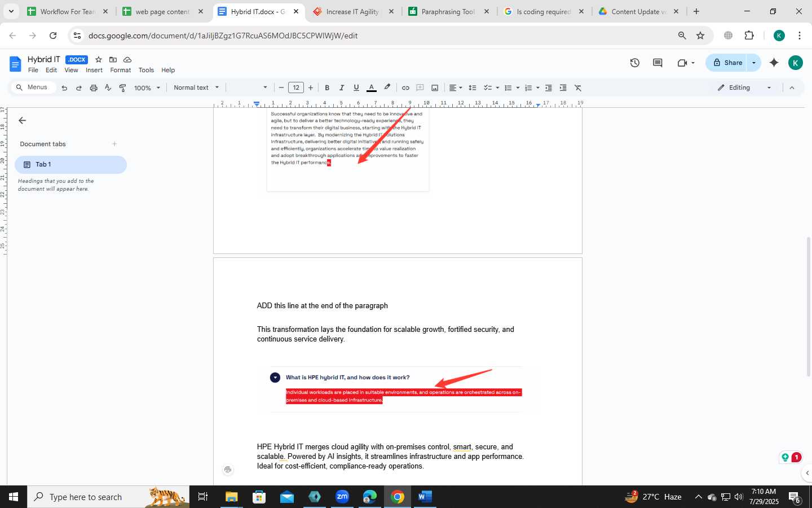812x508 pixels.
Task: Open the Format menu
Action: click(x=121, y=70)
